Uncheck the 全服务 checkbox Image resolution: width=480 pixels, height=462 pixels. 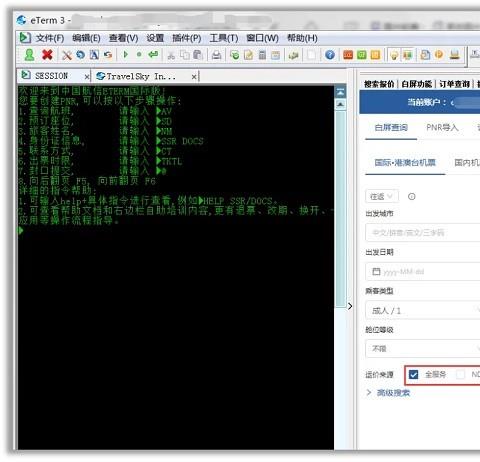tap(413, 374)
